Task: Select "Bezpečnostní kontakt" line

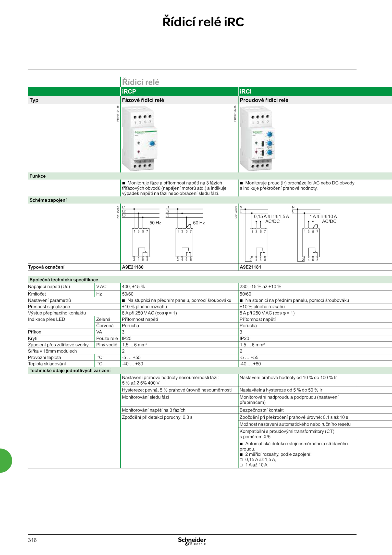Action: 262,410
